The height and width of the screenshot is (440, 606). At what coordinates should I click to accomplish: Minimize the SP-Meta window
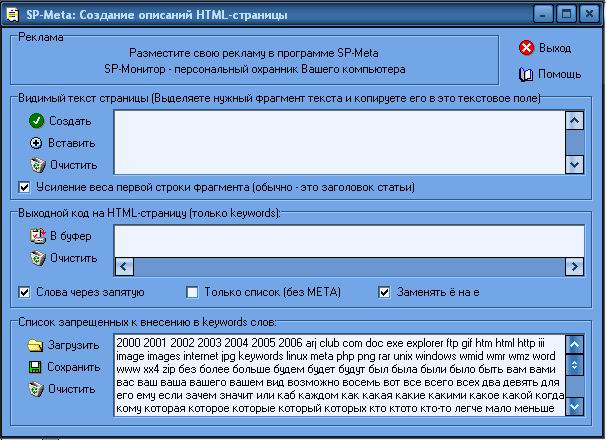(543, 15)
